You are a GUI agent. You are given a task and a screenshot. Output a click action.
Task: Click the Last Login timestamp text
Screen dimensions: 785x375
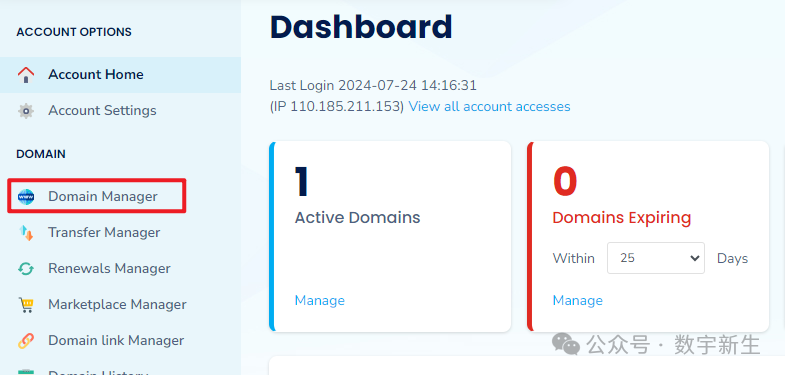point(373,86)
